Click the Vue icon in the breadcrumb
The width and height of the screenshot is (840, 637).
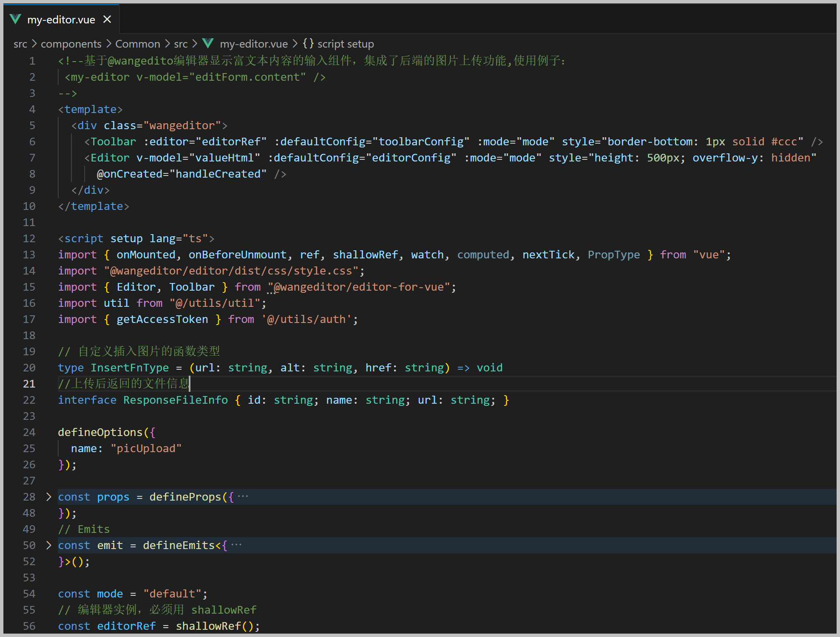coord(208,43)
